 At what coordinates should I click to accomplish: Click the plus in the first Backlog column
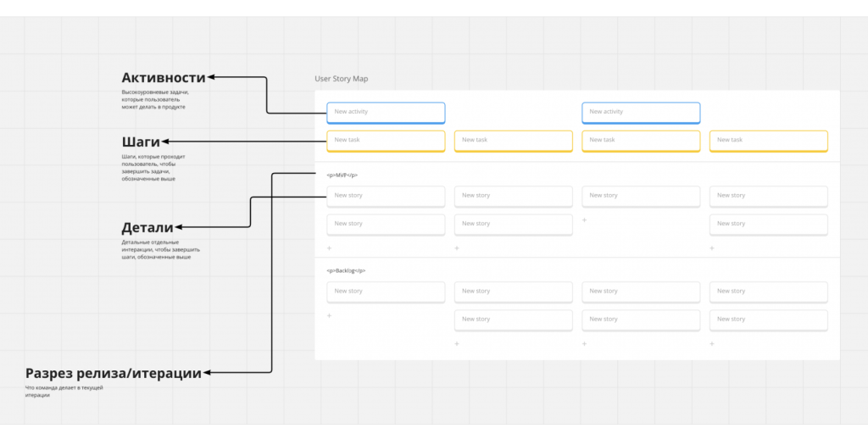click(330, 315)
